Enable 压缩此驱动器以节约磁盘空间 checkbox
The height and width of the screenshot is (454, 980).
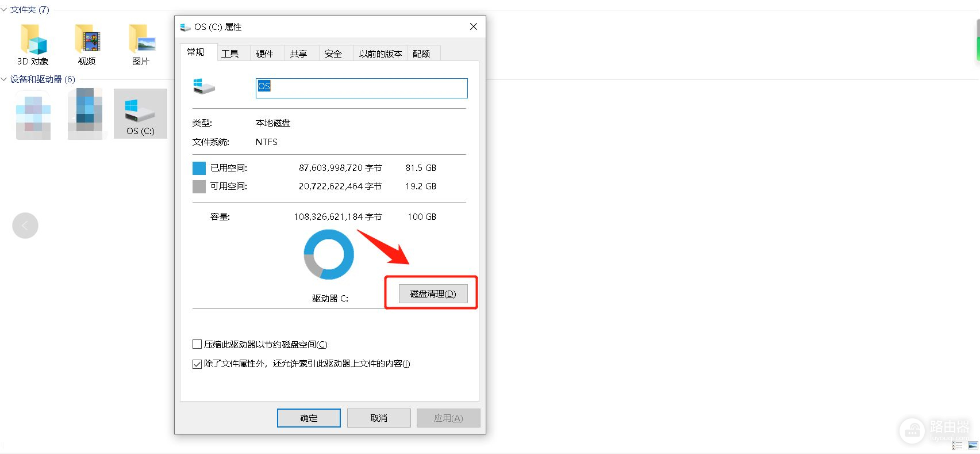coord(197,345)
